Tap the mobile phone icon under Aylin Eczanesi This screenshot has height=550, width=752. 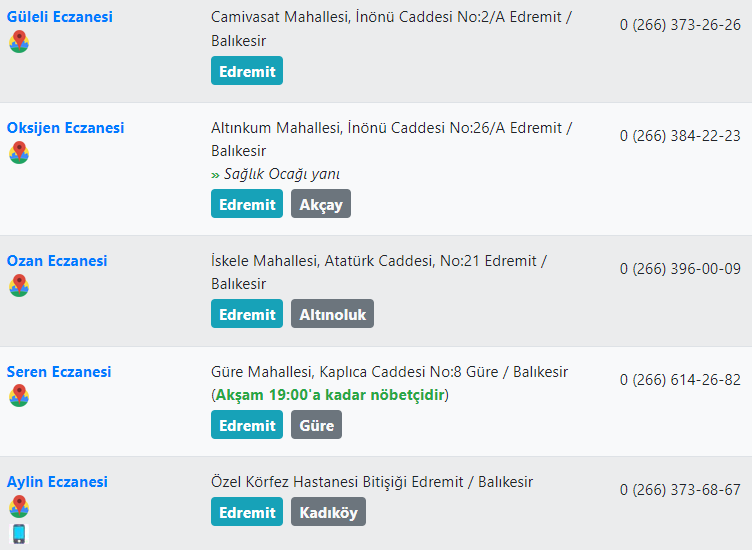(19, 534)
